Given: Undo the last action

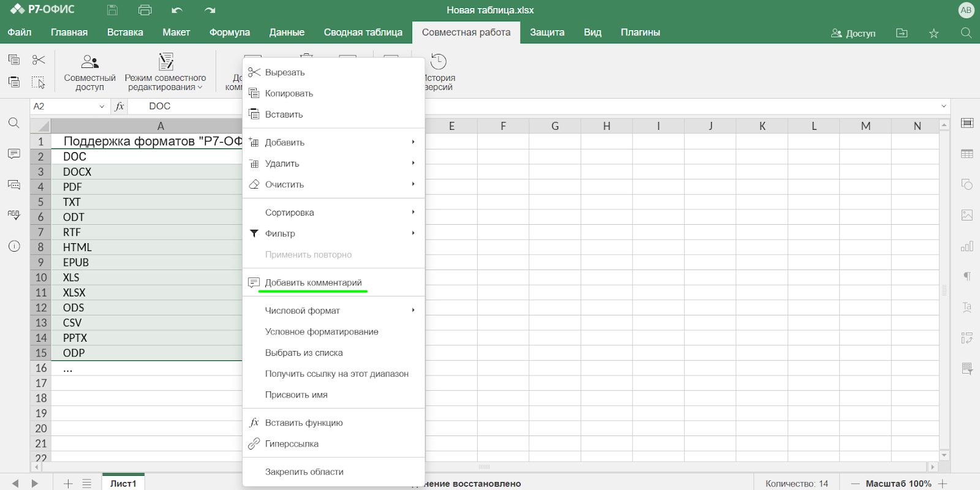Looking at the screenshot, I should [x=177, y=10].
